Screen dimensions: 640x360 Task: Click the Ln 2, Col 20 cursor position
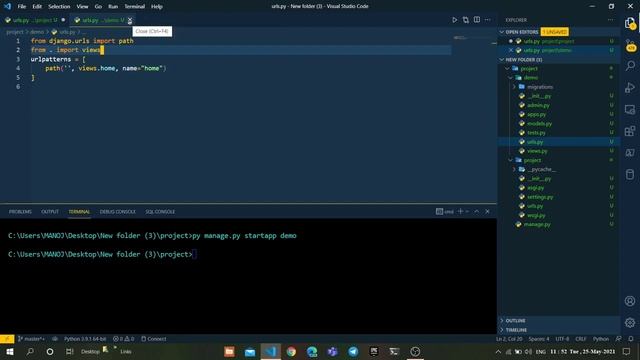[509, 339]
